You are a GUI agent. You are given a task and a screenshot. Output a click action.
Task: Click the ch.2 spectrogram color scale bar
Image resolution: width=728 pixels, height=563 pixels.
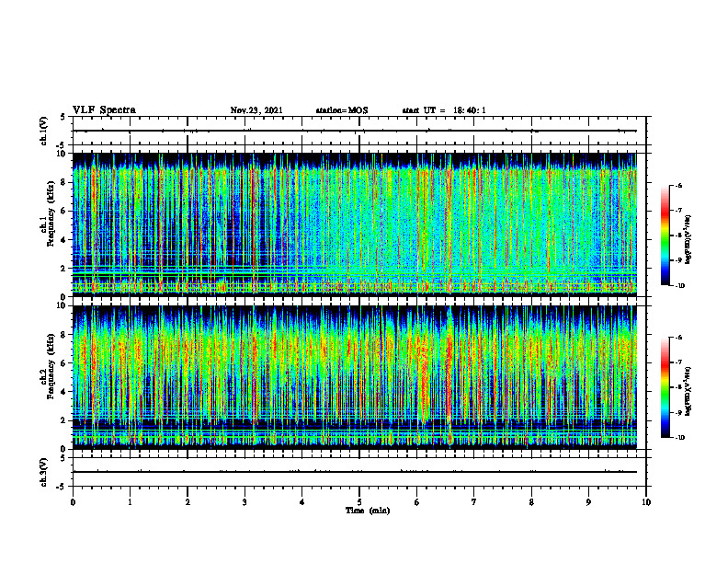click(x=665, y=387)
